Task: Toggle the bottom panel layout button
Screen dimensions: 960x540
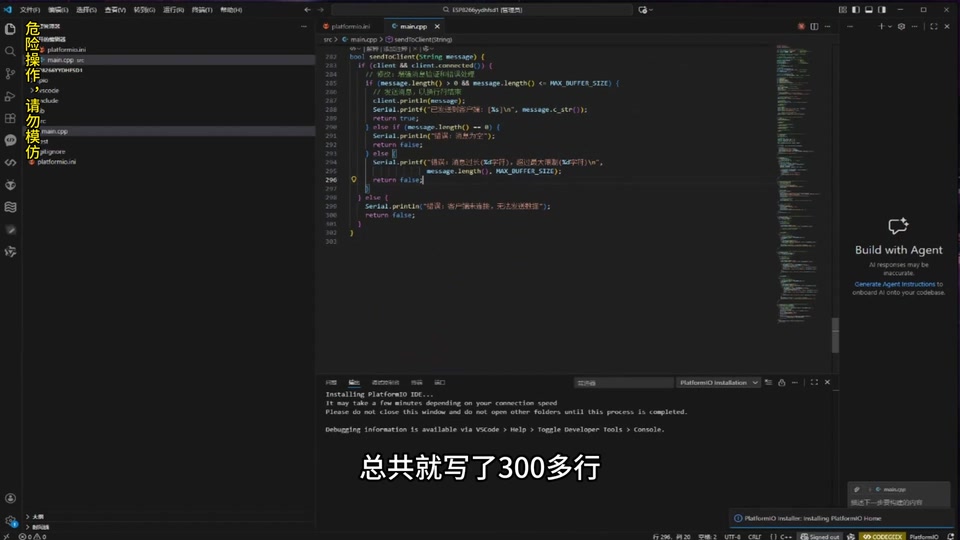Action: 869,10
